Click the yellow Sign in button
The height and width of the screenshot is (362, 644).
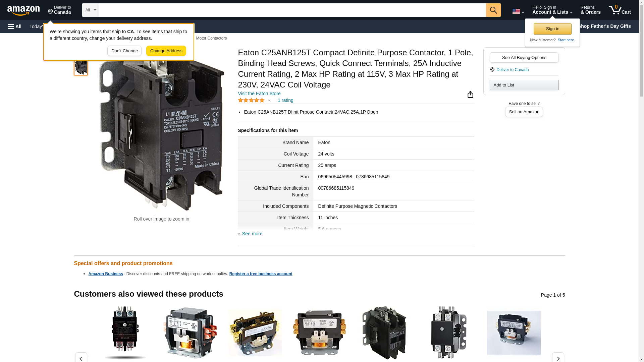(x=552, y=29)
